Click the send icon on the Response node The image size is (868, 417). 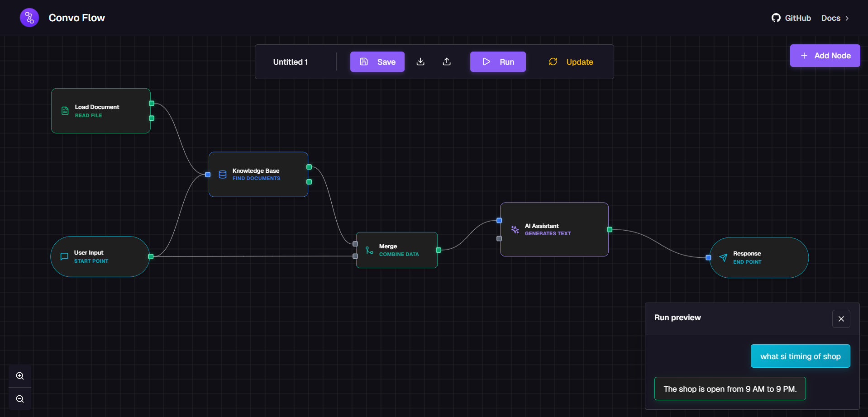tap(724, 257)
